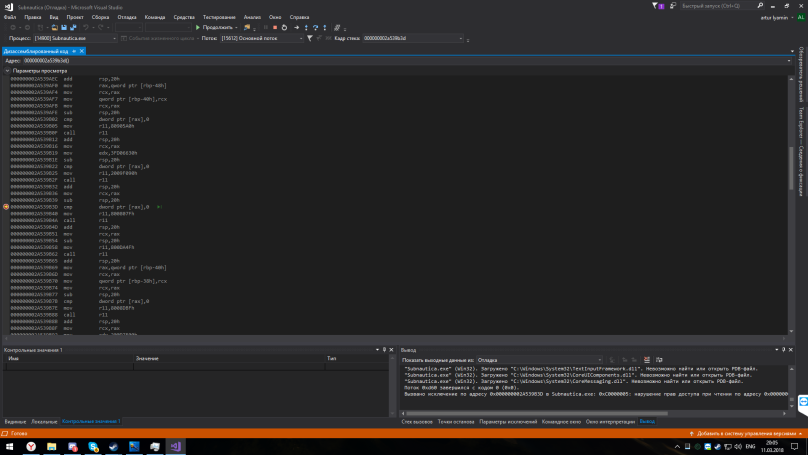Open the Показать выходные данные из dropdown
This screenshot has height=455, width=808.
pyautogui.click(x=539, y=360)
